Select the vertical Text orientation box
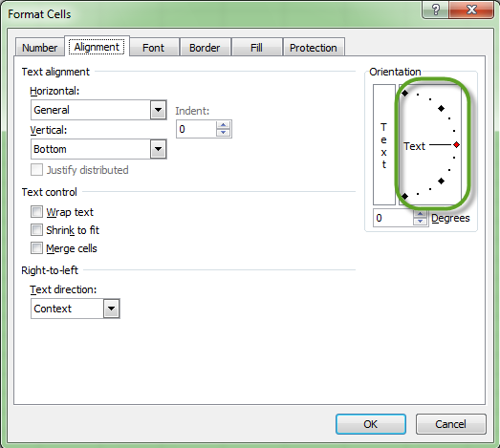This screenshot has height=448, width=500. pyautogui.click(x=384, y=144)
